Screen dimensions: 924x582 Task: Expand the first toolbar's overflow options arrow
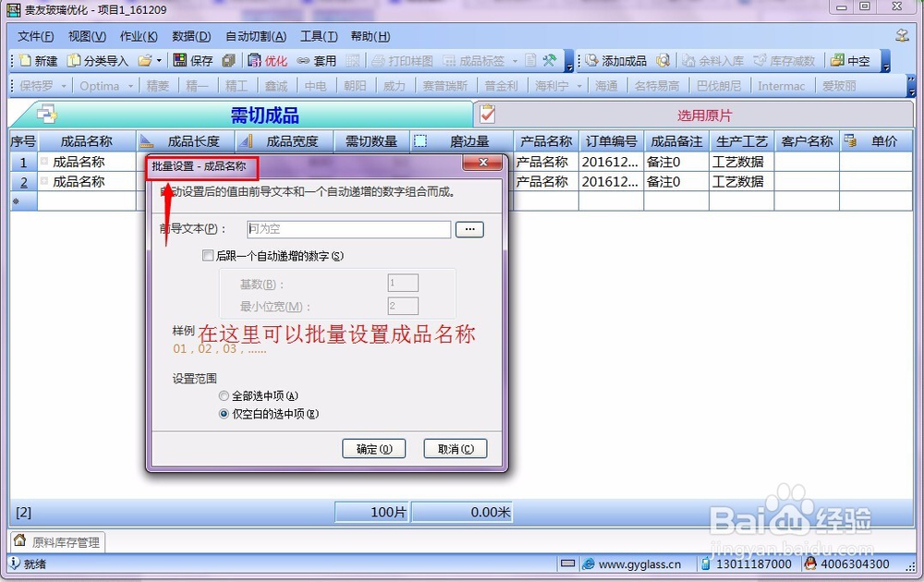coord(568,61)
